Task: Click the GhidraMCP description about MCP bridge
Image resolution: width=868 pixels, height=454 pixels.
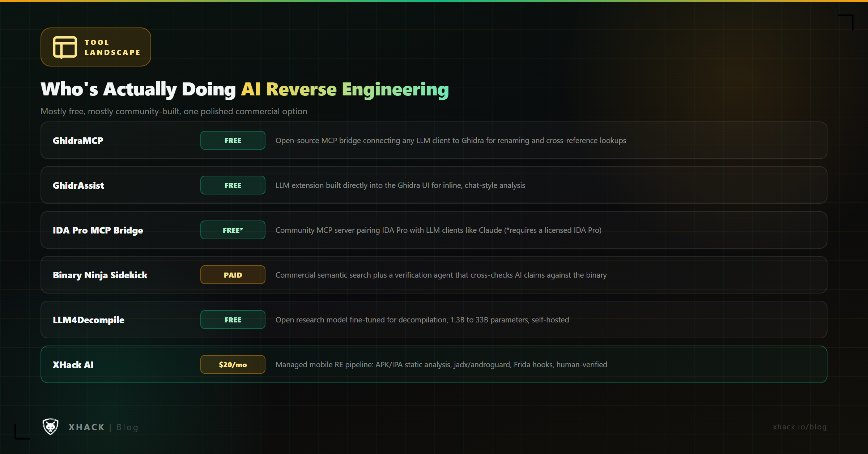Action: pos(451,141)
